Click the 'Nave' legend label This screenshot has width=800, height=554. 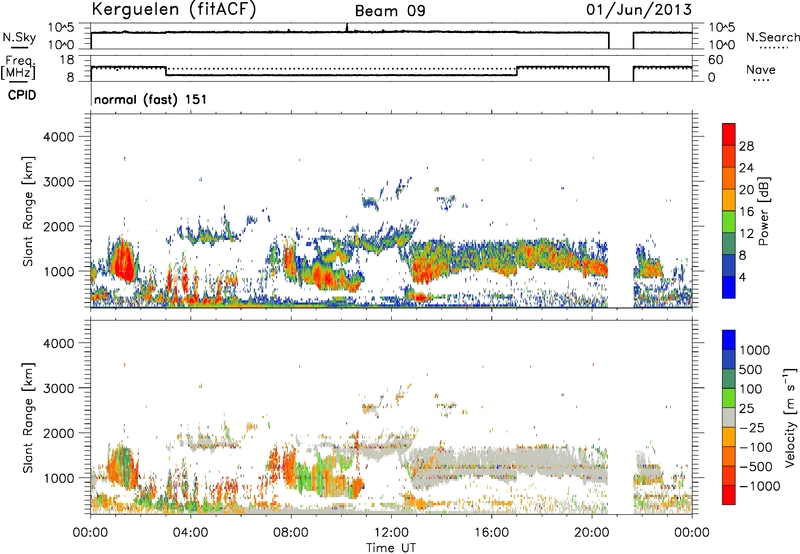761,69
